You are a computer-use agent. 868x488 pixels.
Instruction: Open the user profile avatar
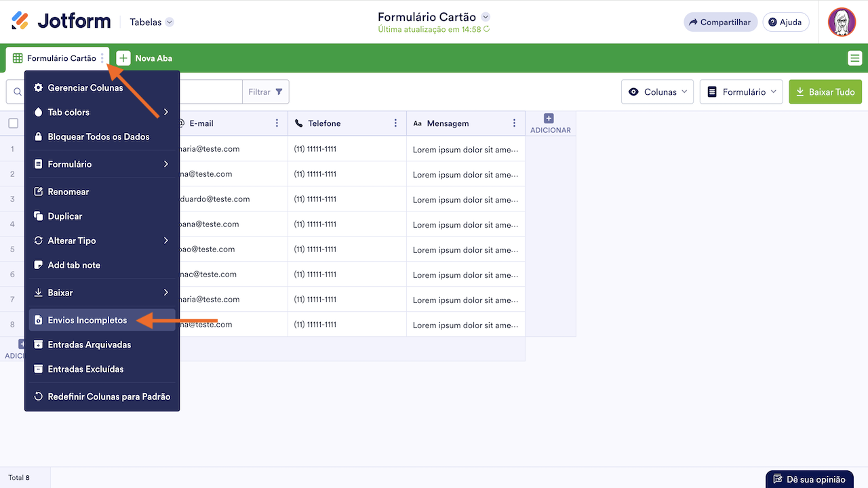pos(842,22)
